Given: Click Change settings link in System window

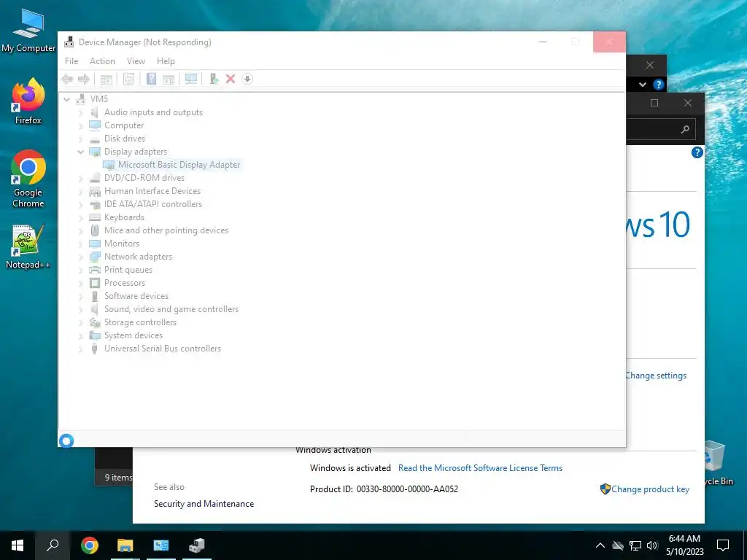Looking at the screenshot, I should [656, 376].
